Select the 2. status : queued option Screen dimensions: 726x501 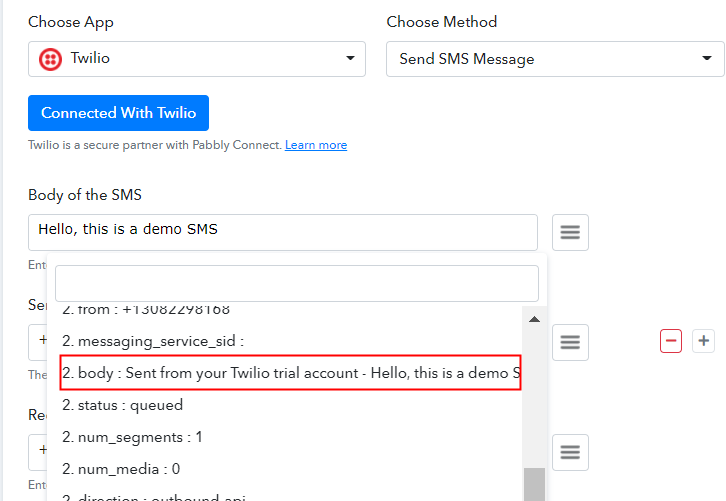[x=291, y=405]
